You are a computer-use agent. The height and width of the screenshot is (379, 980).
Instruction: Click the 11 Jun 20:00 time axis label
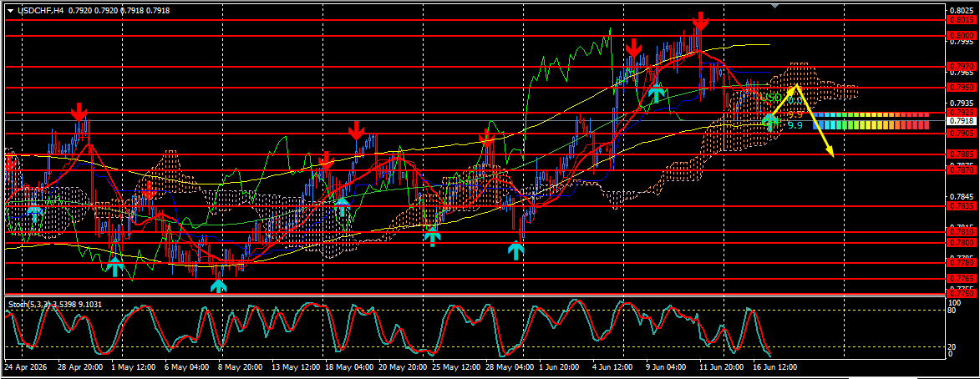click(723, 367)
